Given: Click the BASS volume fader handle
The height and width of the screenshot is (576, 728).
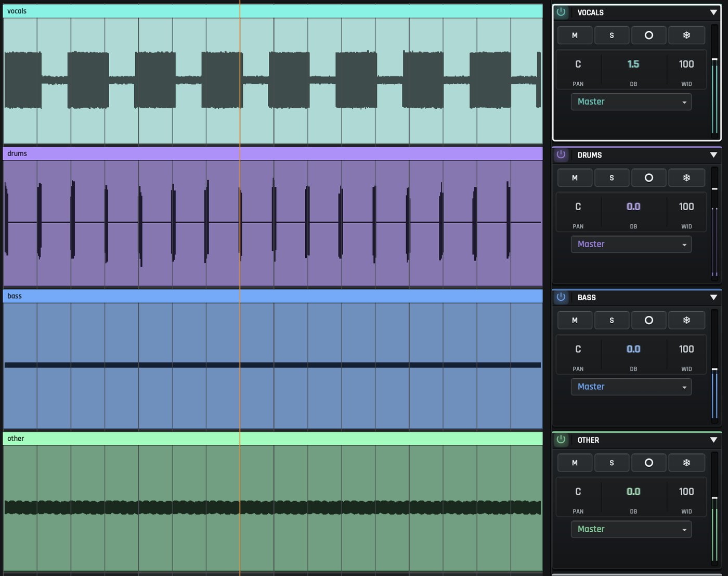Looking at the screenshot, I should coord(714,369).
